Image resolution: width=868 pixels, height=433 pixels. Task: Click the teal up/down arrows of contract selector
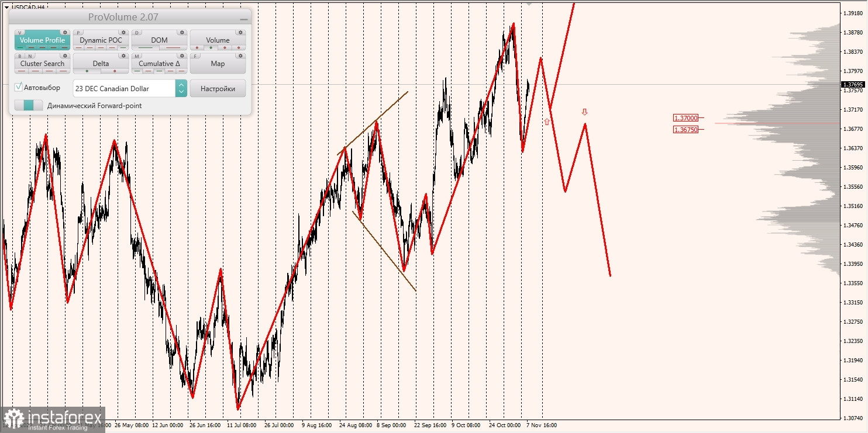pos(181,88)
